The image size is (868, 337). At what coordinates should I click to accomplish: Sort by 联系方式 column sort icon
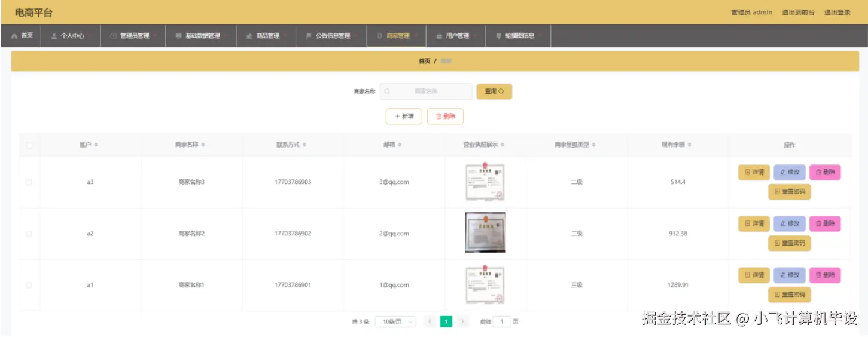pos(304,145)
